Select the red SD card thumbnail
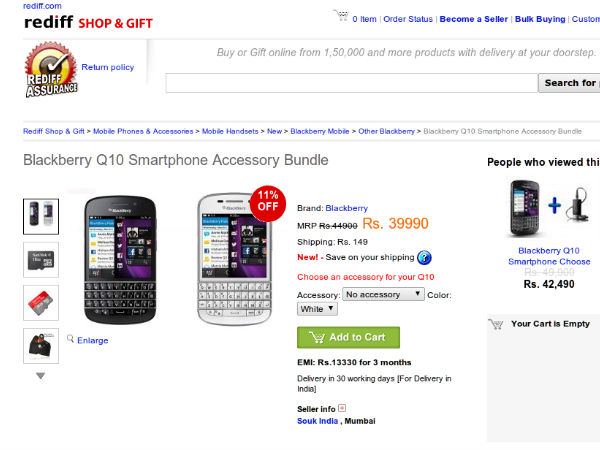 click(x=41, y=302)
